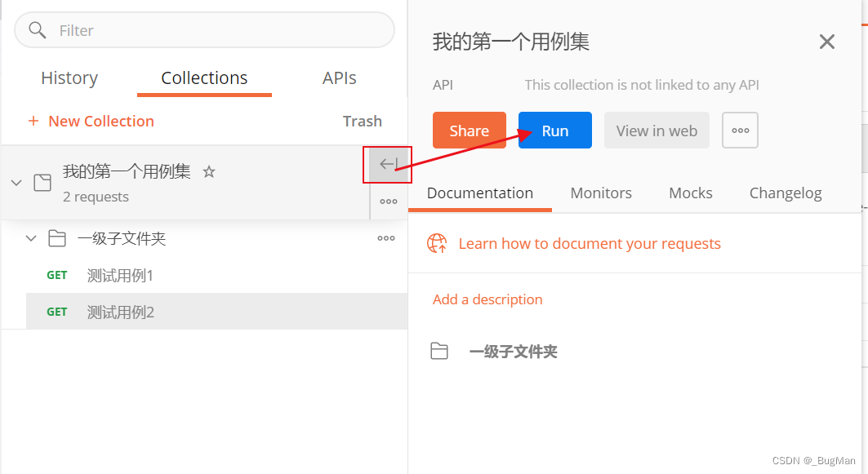
Task: Switch to the Monitors tab
Action: click(601, 193)
